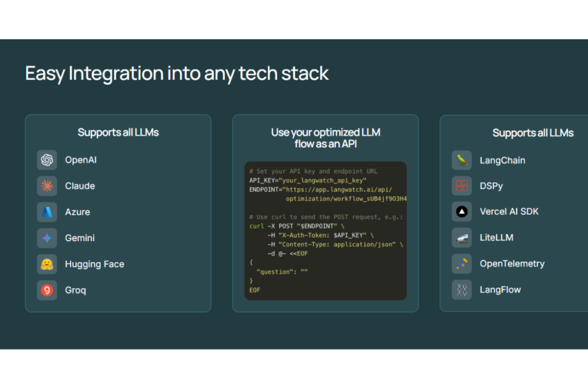This screenshot has height=392, width=588.
Task: Click the DSPy red icon
Action: tap(462, 186)
